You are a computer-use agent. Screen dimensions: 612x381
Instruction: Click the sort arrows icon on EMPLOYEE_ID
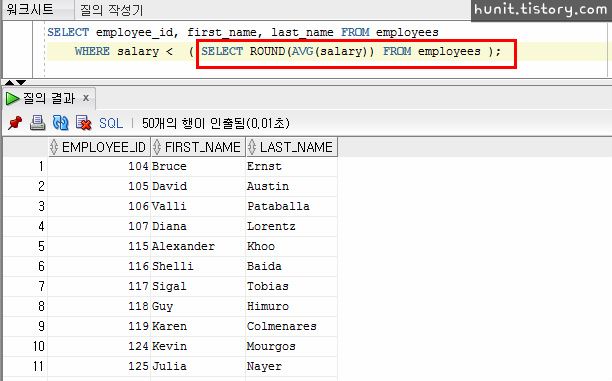point(54,147)
